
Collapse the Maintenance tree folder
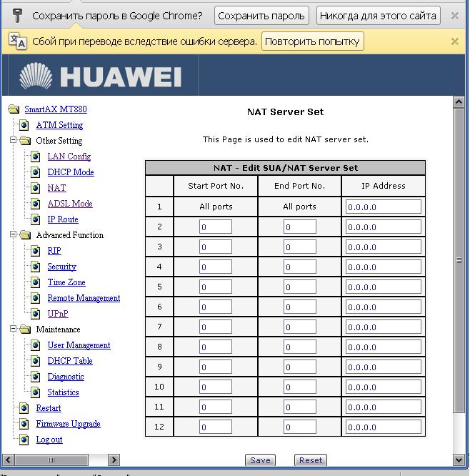(13, 329)
